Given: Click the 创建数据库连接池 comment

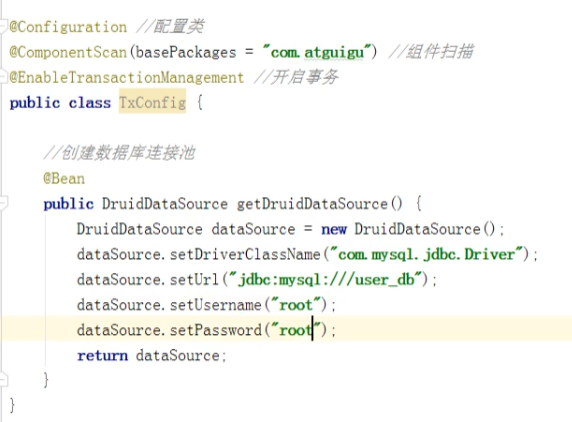Looking at the screenshot, I should [119, 153].
